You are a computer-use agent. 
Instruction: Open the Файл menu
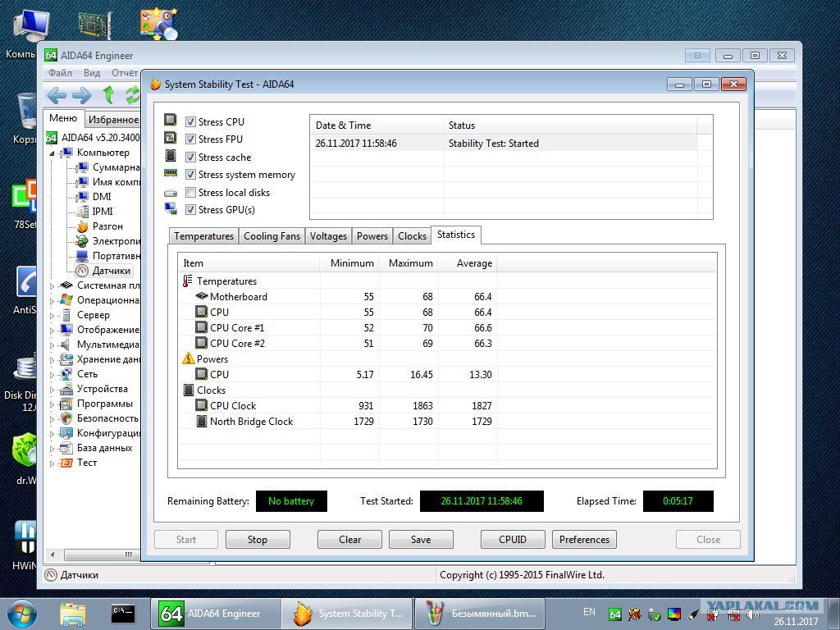coord(60,73)
